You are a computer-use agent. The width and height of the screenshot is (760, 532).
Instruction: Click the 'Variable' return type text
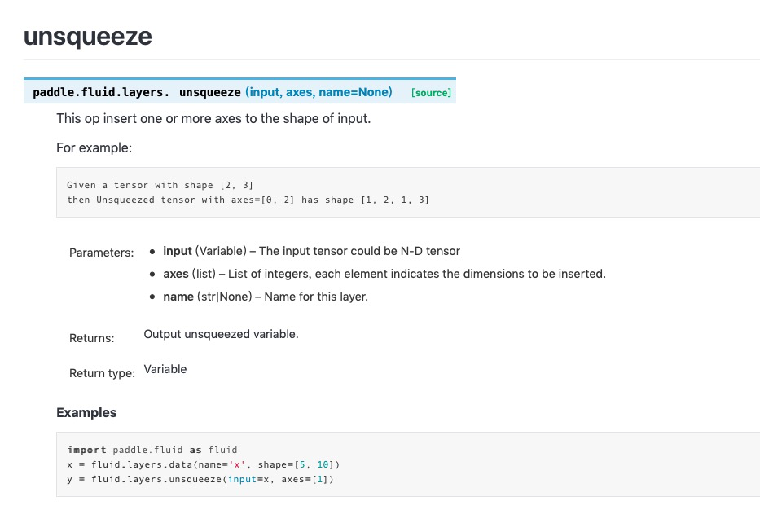[165, 369]
